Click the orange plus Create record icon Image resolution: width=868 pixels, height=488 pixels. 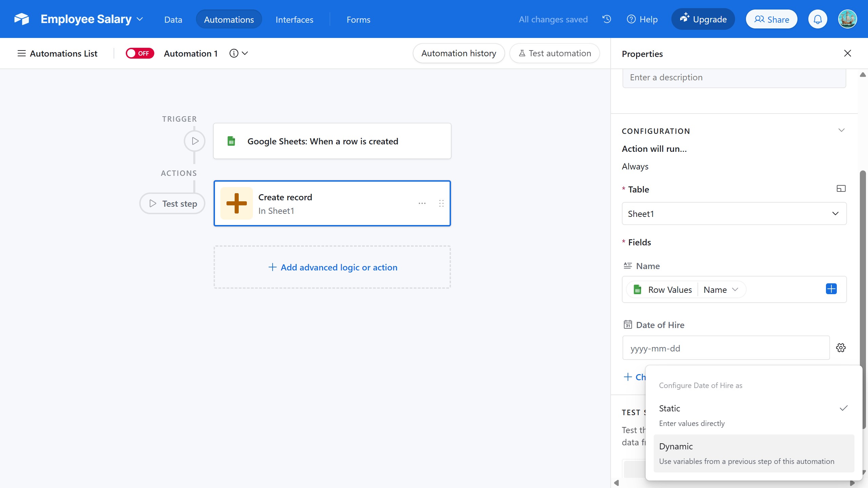tap(237, 203)
